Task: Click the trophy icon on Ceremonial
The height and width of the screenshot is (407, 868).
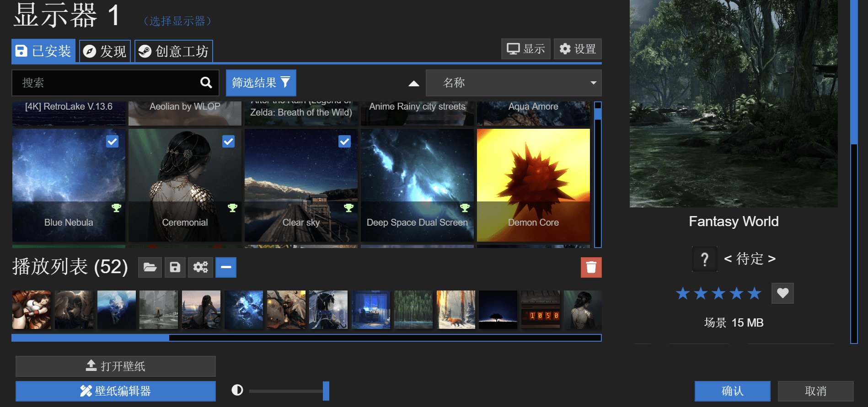Action: click(232, 208)
